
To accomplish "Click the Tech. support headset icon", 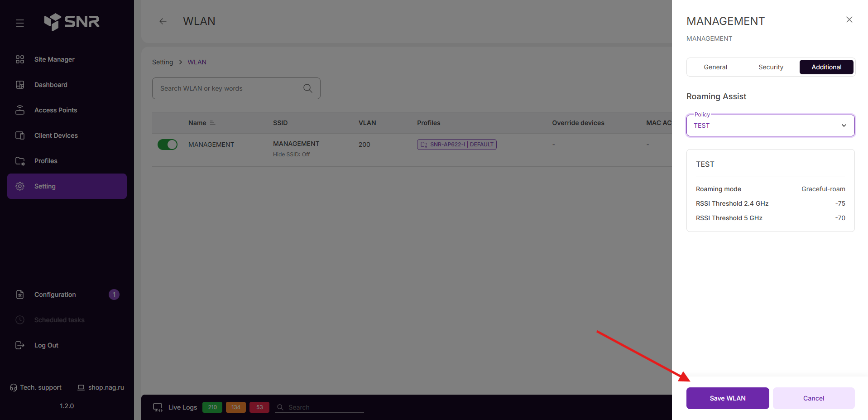I will tap(14, 387).
